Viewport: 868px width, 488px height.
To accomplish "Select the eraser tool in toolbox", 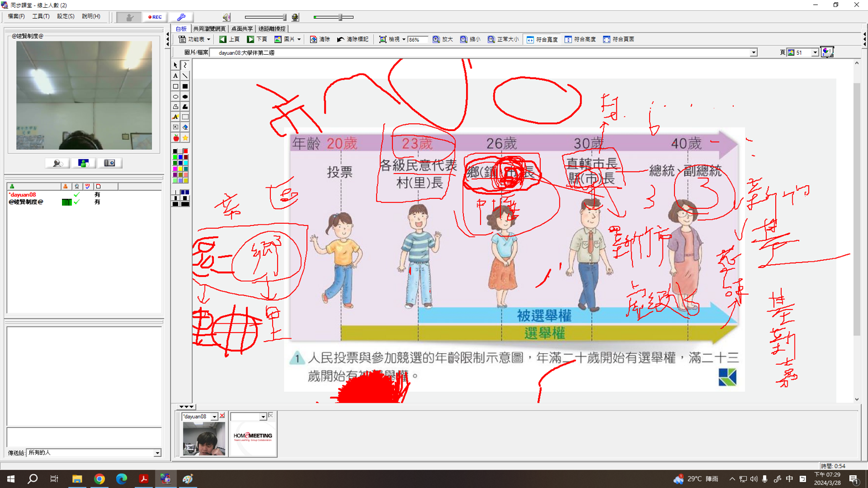I will [185, 127].
